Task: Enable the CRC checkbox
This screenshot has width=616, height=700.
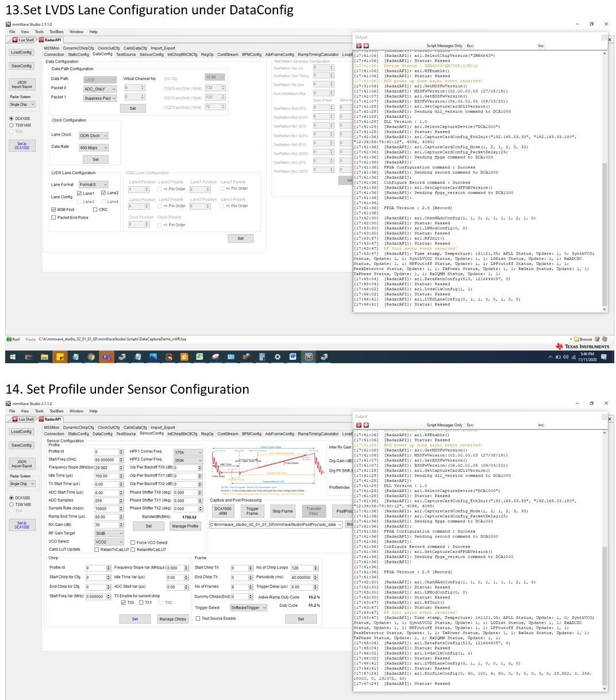Action: pos(95,210)
